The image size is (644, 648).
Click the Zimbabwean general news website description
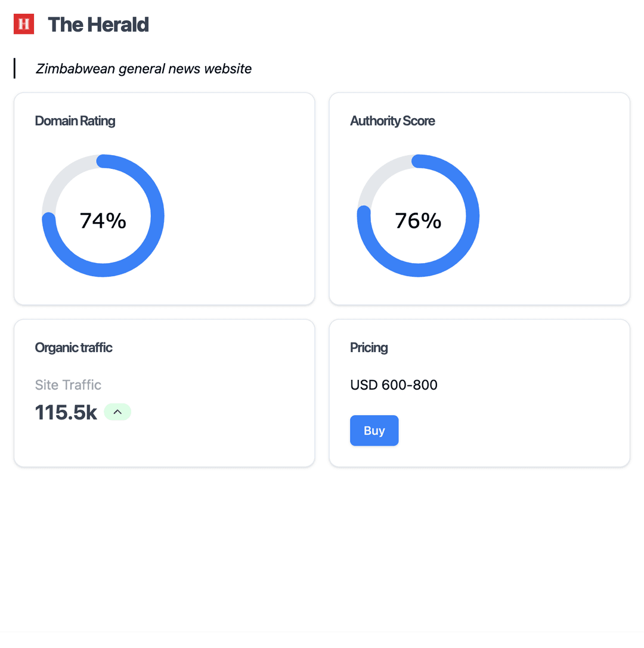(144, 69)
